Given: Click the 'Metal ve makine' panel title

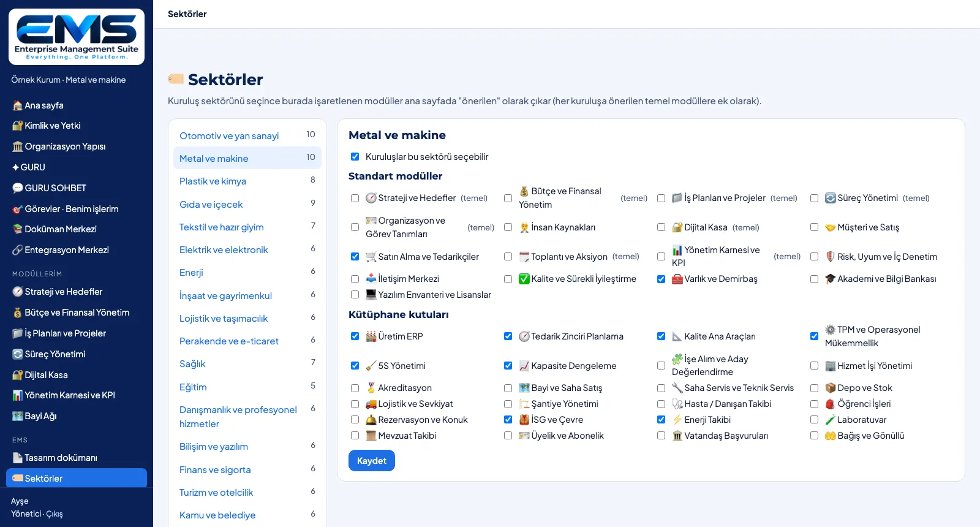Looking at the screenshot, I should click(x=397, y=135).
